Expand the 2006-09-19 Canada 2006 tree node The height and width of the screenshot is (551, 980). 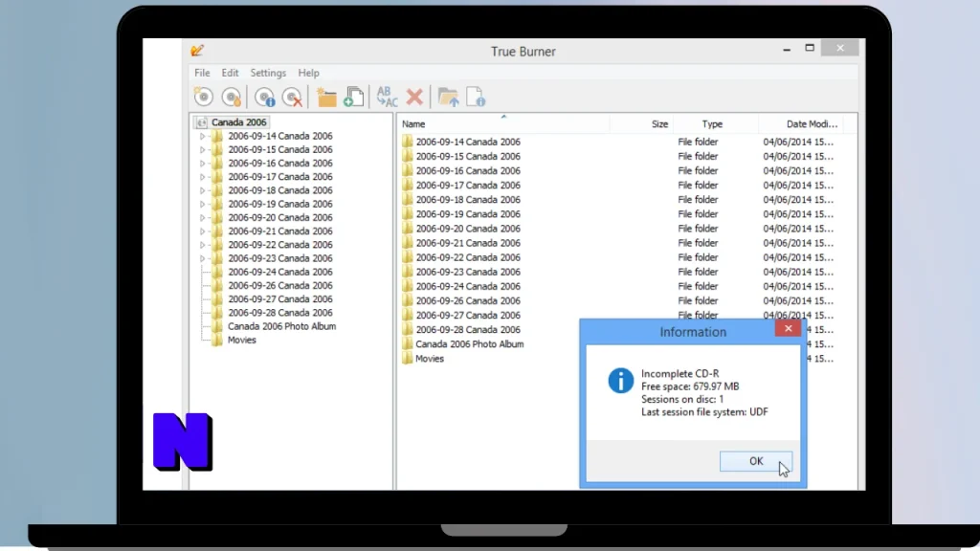(202, 205)
